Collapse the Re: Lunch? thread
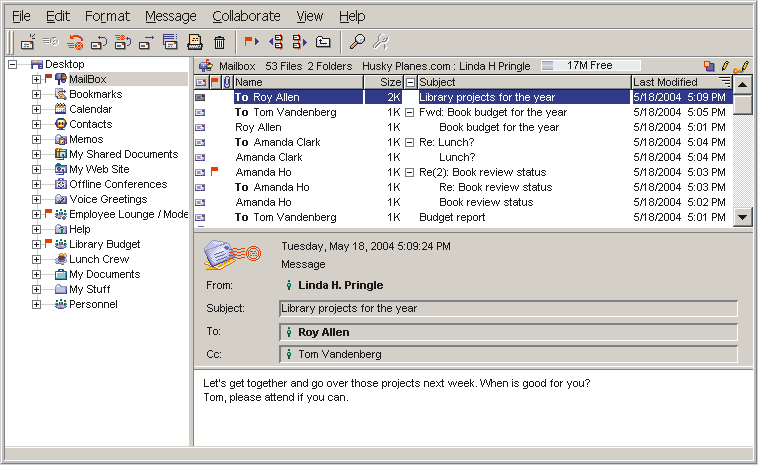Screen dimensions: 758x465 tap(409, 143)
